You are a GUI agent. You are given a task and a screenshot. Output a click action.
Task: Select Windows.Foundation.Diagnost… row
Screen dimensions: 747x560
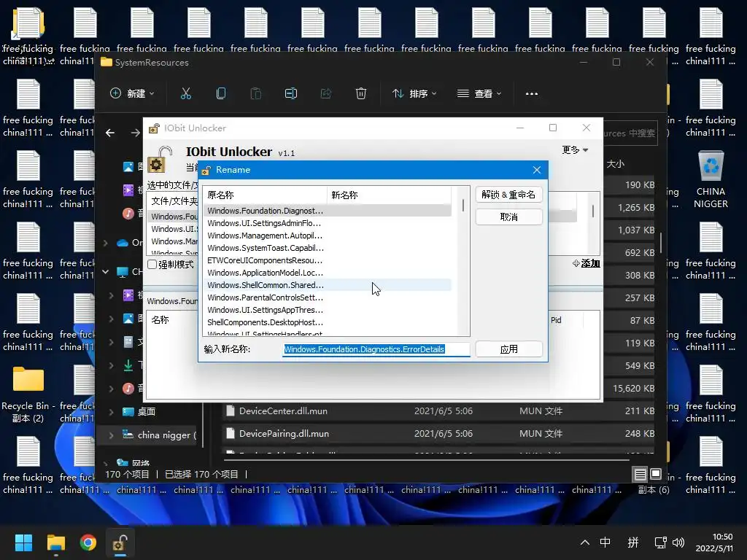(x=328, y=211)
